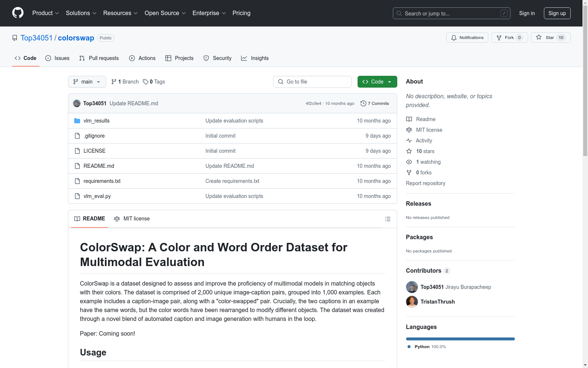The height and width of the screenshot is (368, 588).
Task: Open the Enterprise dropdown
Action: 209,13
